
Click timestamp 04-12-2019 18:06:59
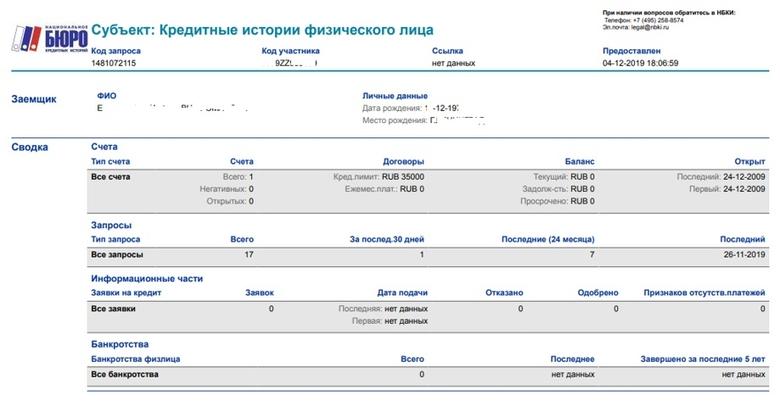click(640, 63)
